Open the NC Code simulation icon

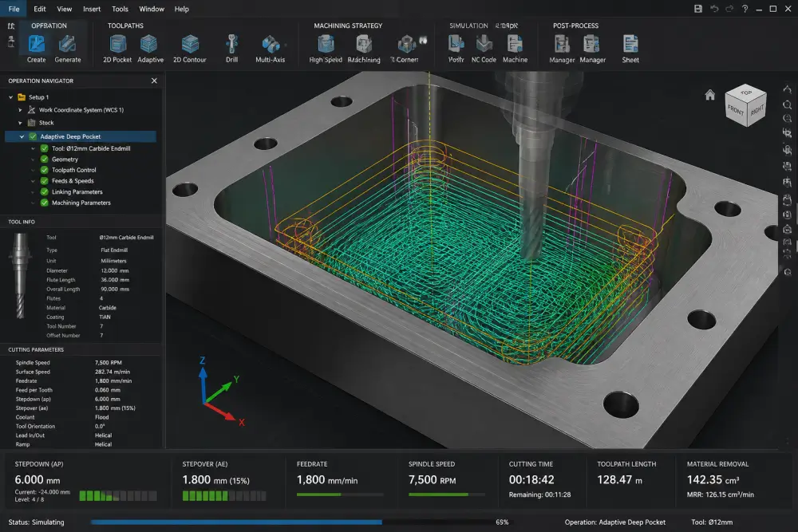(x=484, y=44)
